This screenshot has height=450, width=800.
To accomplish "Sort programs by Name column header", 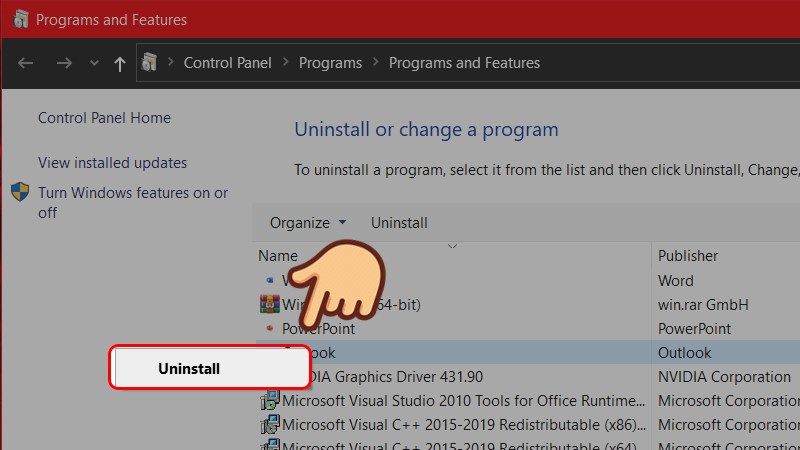I will coord(278,256).
